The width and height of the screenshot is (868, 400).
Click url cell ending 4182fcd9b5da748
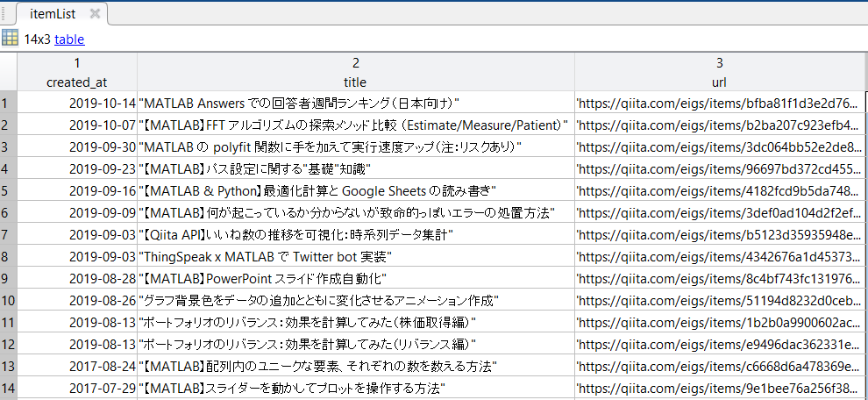[x=720, y=190]
